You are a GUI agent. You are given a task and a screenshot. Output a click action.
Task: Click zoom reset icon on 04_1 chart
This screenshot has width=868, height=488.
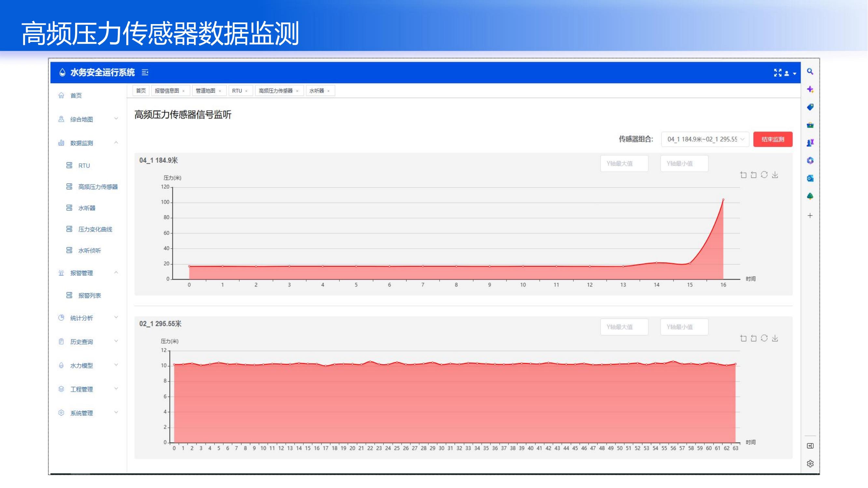point(754,175)
